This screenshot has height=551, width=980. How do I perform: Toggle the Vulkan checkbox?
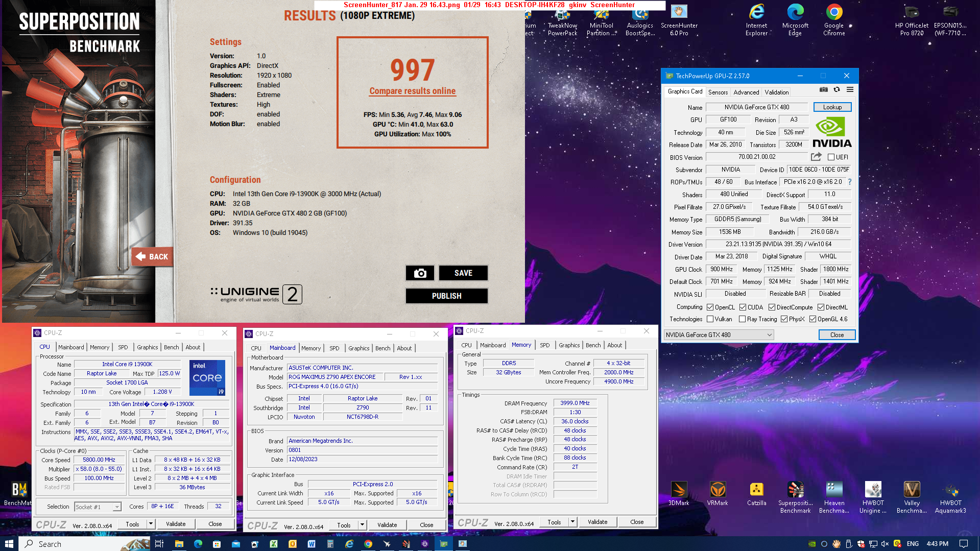[710, 319]
